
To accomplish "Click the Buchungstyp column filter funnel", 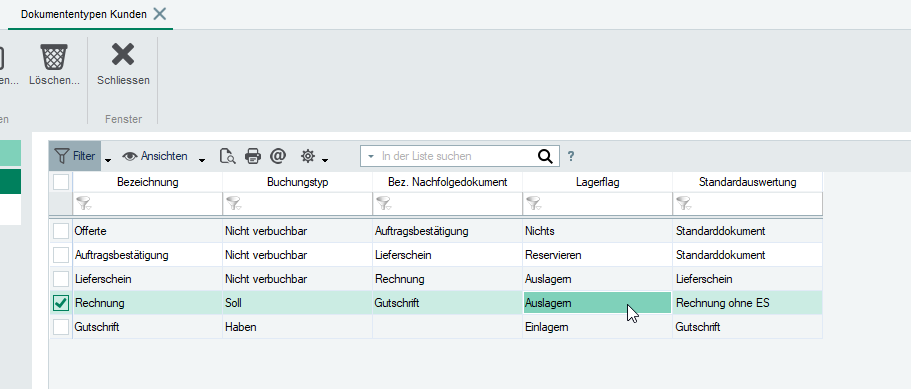I will (234, 203).
